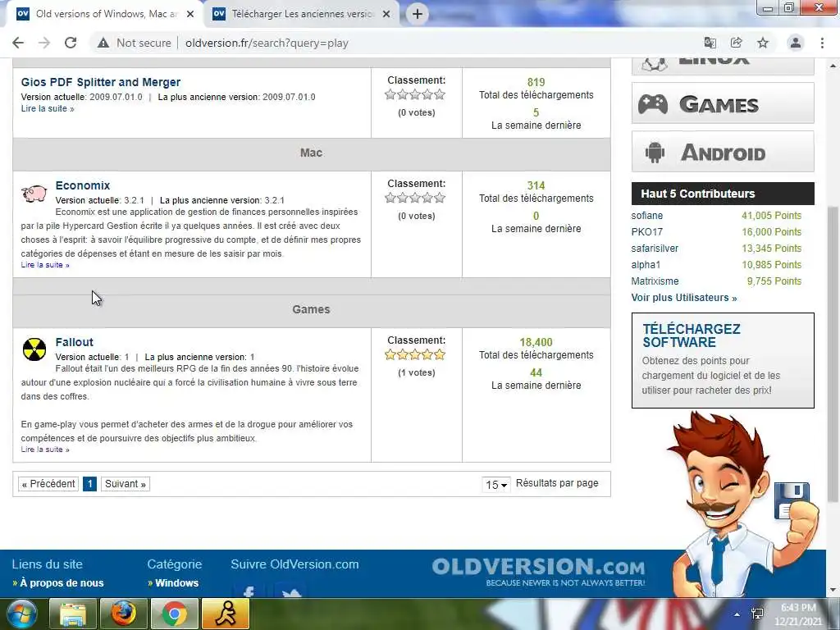Open the Chrome three-dot menu
The height and width of the screenshot is (630, 840).
(x=822, y=43)
